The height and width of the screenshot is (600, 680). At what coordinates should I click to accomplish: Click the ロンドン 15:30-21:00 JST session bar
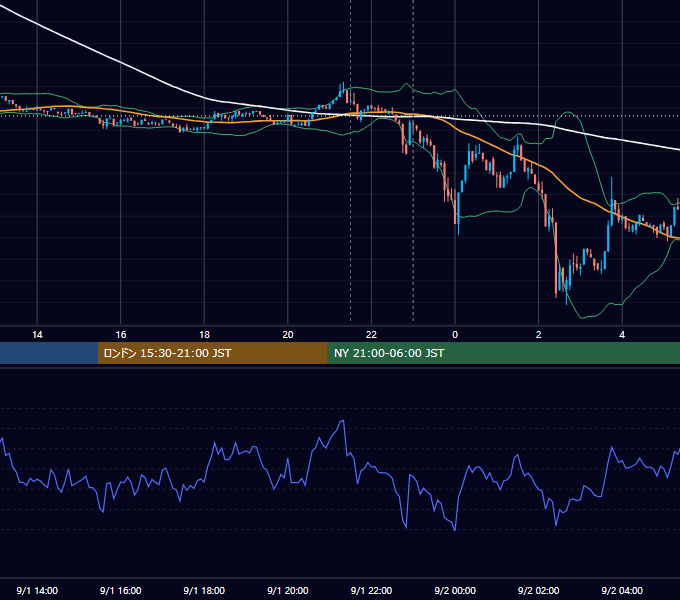click(x=212, y=353)
